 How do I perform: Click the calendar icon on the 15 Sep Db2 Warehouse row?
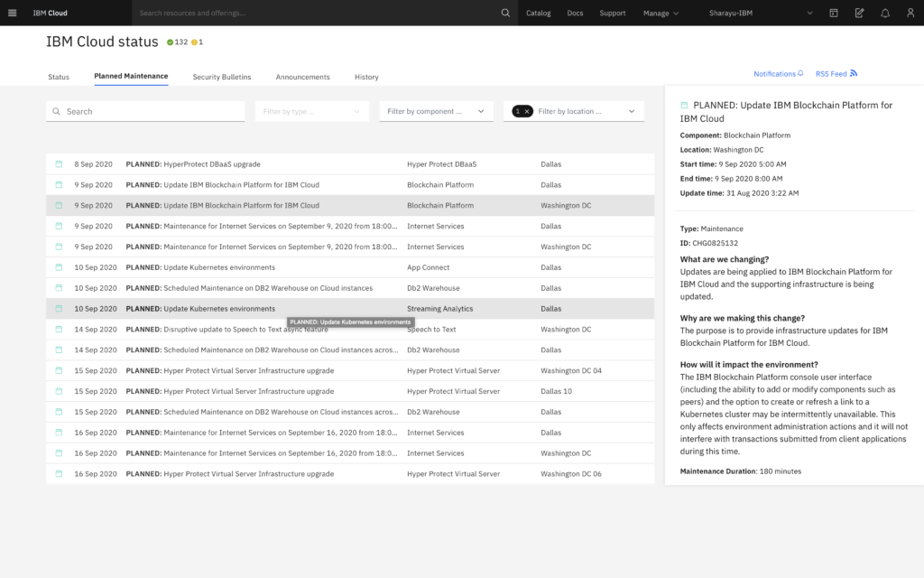click(x=59, y=412)
